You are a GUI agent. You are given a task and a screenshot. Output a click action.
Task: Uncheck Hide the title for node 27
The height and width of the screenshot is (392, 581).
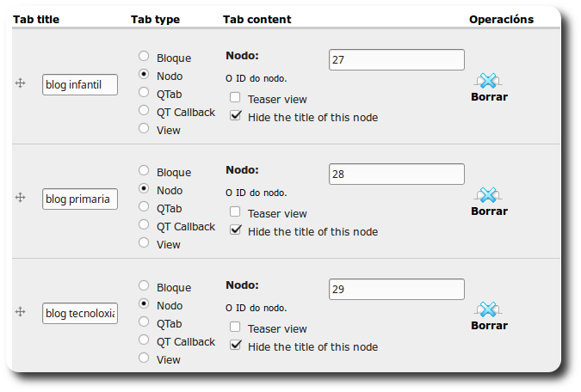(x=235, y=116)
